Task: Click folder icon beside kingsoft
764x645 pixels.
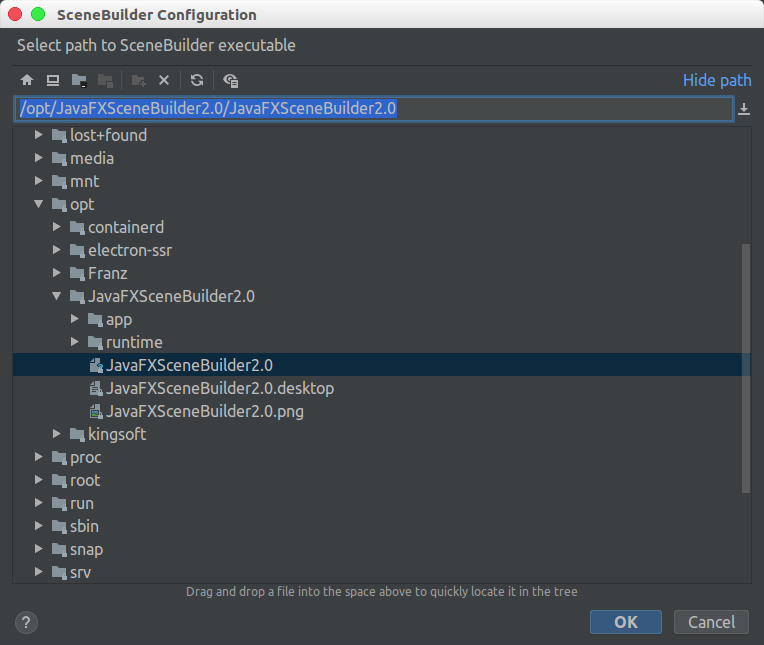Action: click(x=77, y=434)
